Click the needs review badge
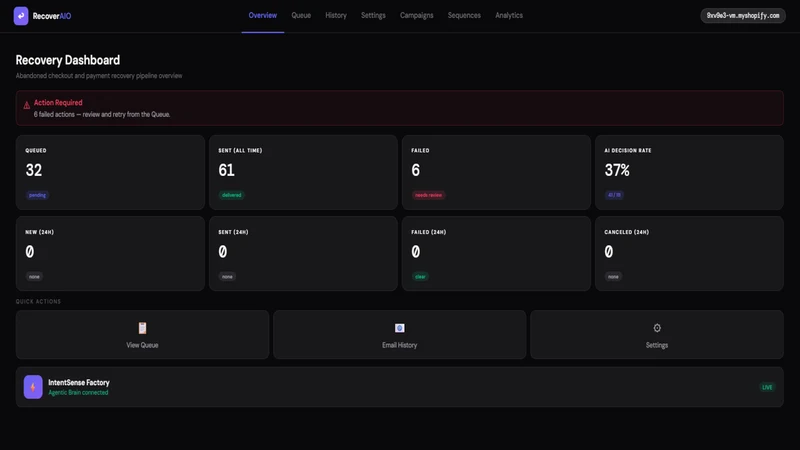 coord(428,195)
